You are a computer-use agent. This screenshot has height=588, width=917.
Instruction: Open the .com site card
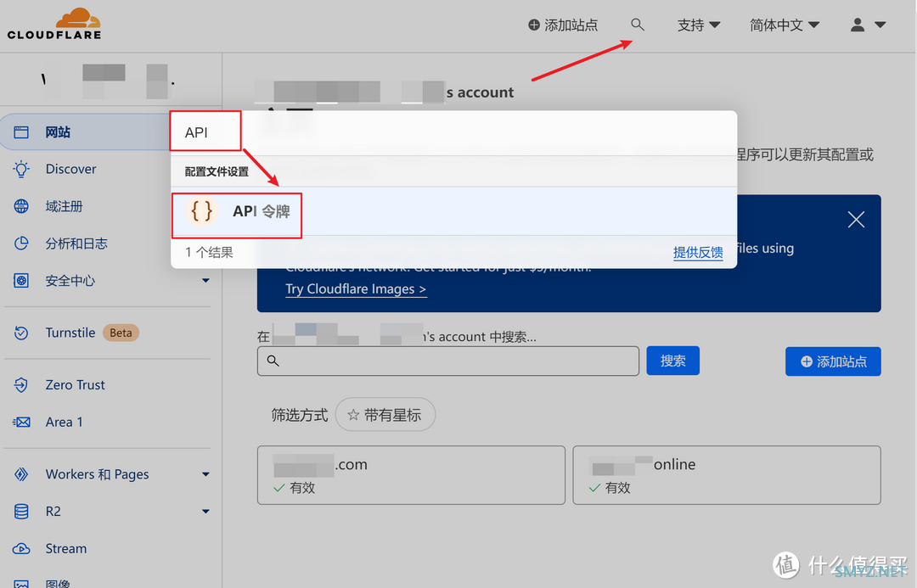[411, 475]
